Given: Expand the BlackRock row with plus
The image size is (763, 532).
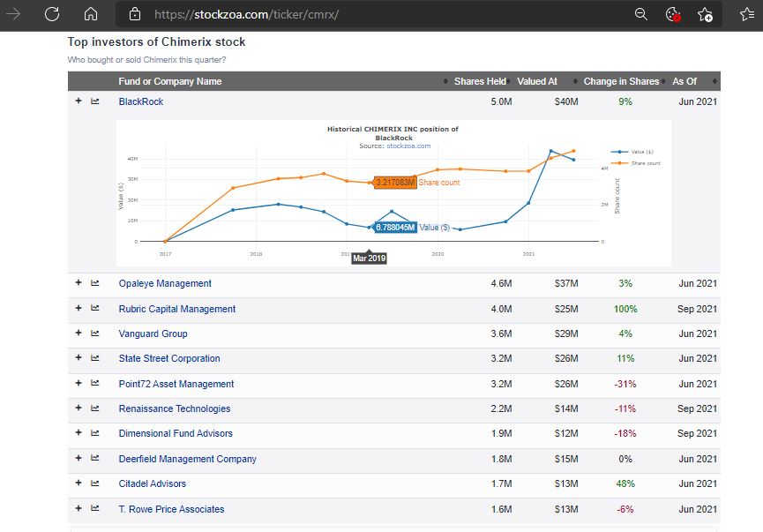Looking at the screenshot, I should click(79, 101).
